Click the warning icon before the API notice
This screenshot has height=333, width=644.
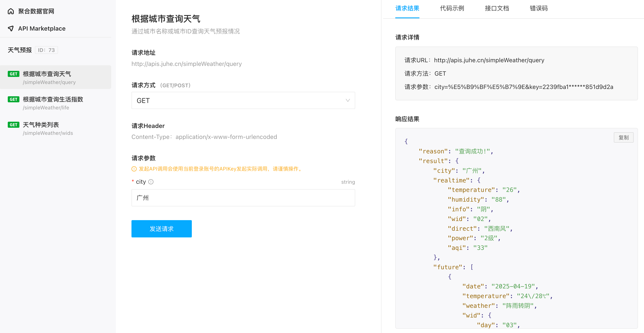click(134, 169)
